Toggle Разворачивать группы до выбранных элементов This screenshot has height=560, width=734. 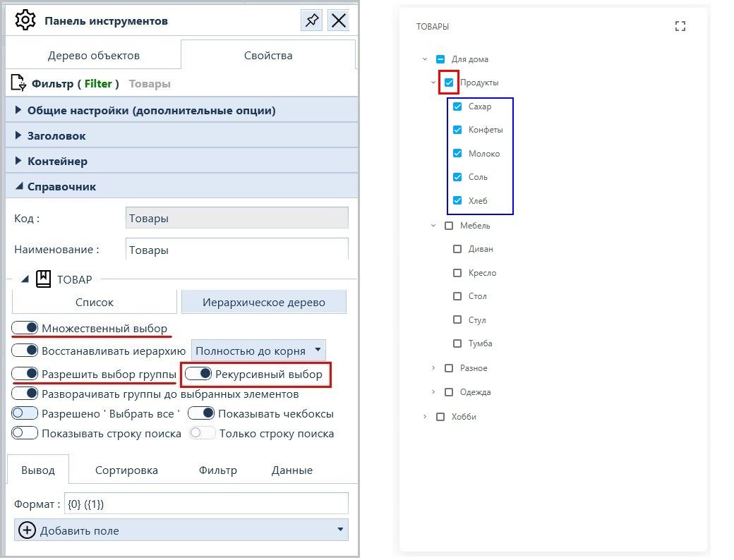(x=25, y=394)
